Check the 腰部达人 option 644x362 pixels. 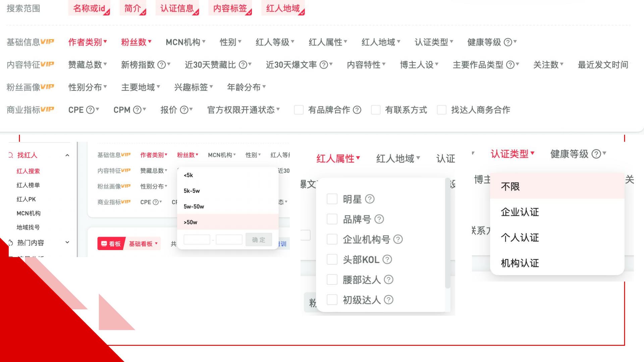coord(332,280)
